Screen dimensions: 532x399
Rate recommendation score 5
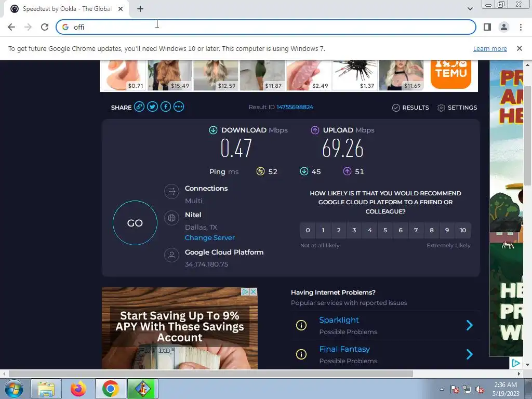(x=385, y=230)
